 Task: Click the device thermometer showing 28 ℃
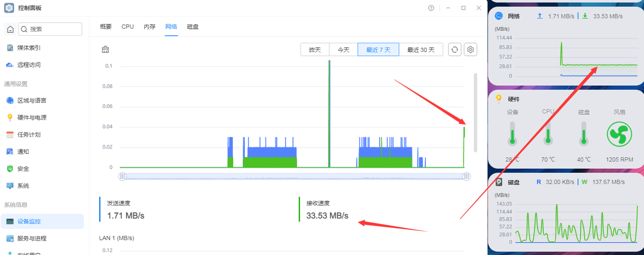[513, 134]
